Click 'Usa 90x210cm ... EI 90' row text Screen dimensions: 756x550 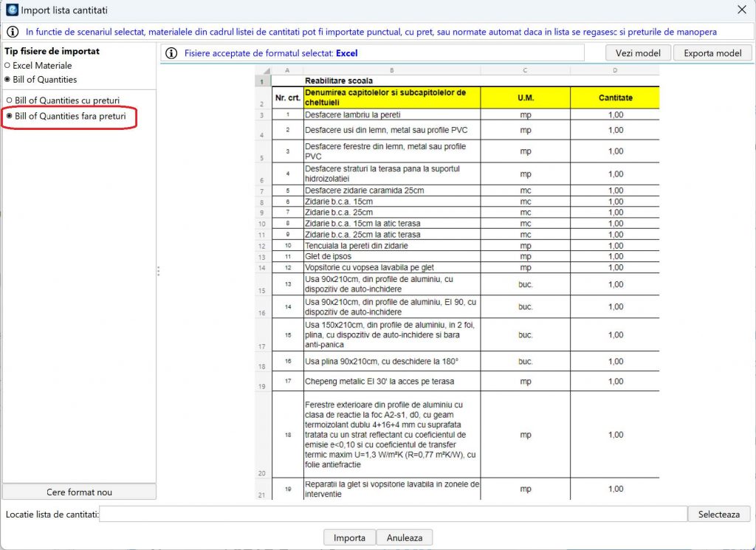(x=391, y=307)
